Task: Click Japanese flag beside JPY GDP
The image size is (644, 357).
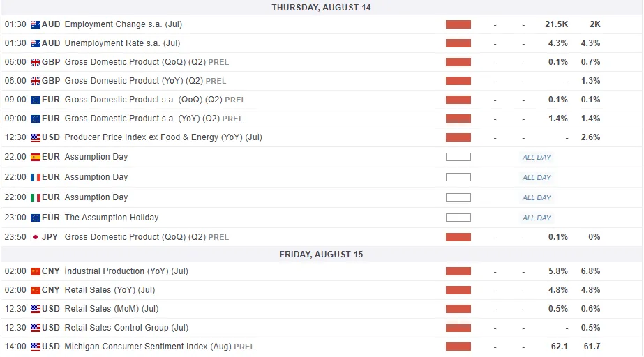Action: coord(36,237)
